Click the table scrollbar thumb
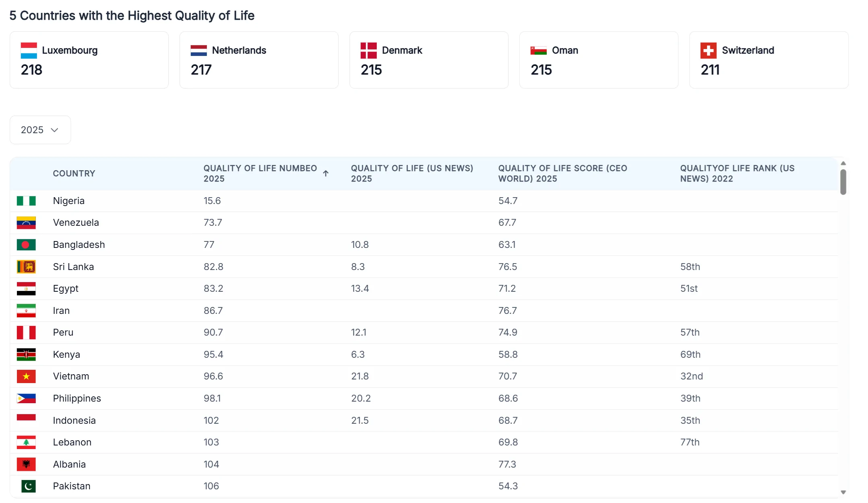 point(843,182)
